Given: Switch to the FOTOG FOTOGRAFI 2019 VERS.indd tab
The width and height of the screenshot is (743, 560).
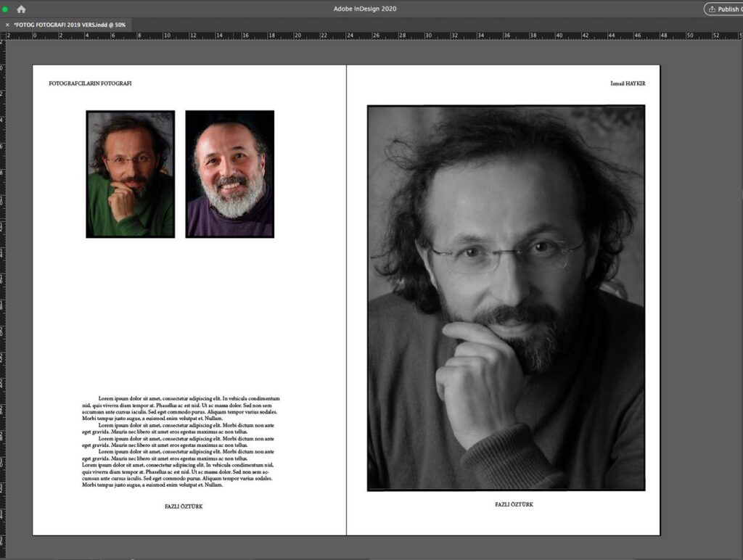Looking at the screenshot, I should (x=70, y=25).
